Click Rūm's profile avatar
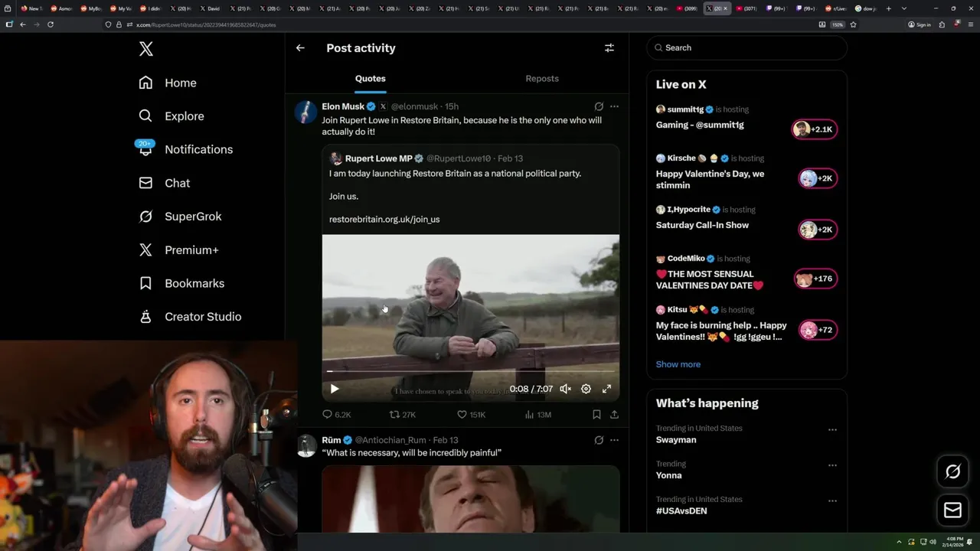Viewport: 980px width, 551px height. (x=306, y=445)
